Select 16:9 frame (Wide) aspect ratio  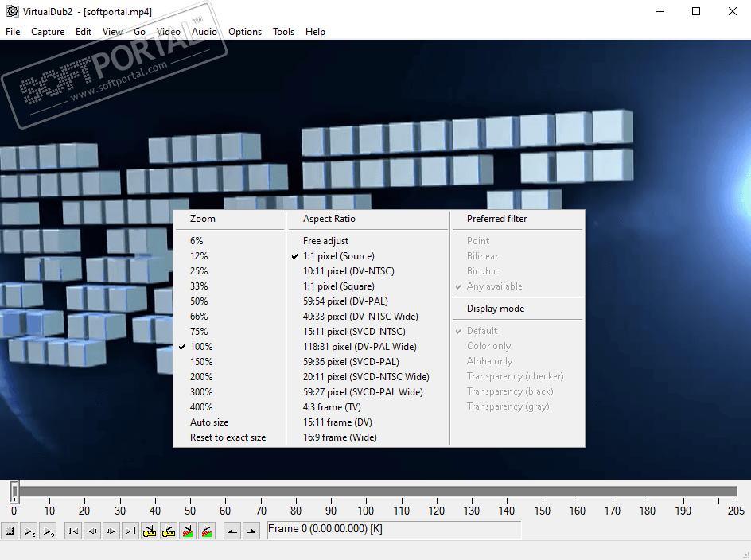pos(368,437)
